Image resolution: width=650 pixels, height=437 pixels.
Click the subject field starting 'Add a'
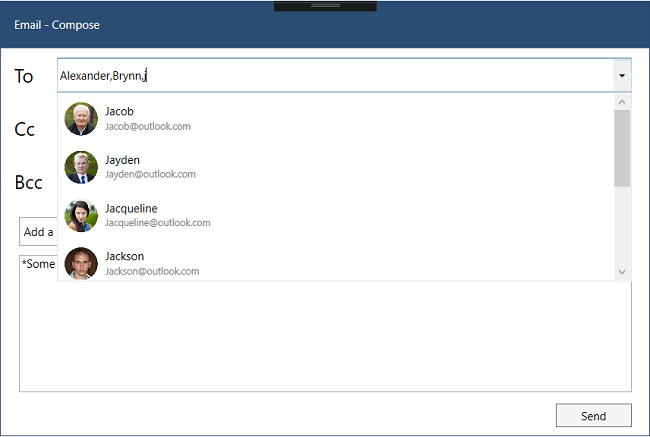click(x=38, y=232)
